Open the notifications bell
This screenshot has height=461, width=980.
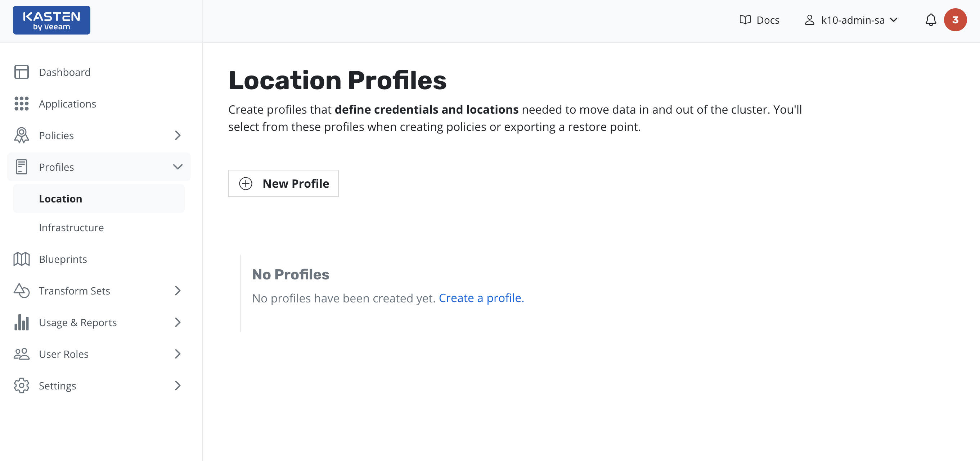tap(931, 20)
